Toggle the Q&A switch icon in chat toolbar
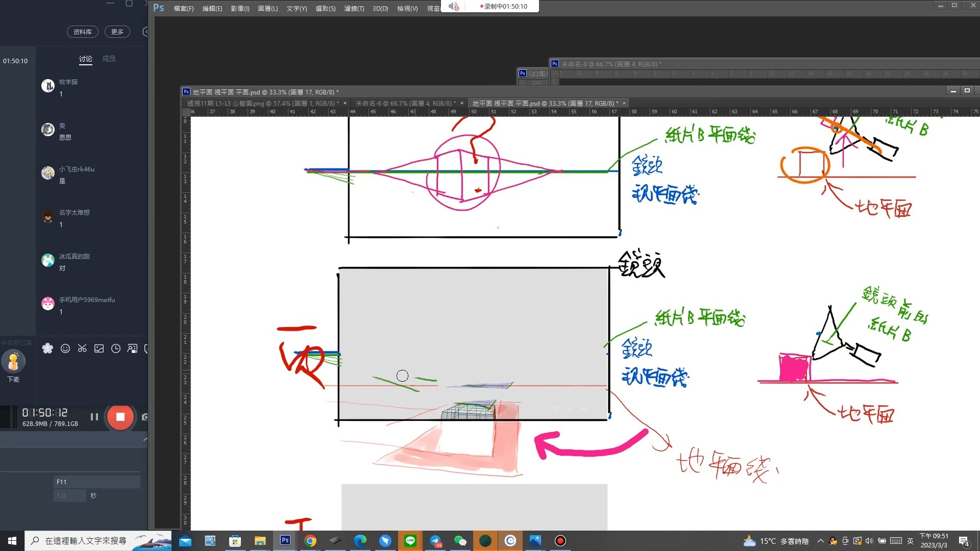Viewport: 980px width, 551px height. point(132,348)
